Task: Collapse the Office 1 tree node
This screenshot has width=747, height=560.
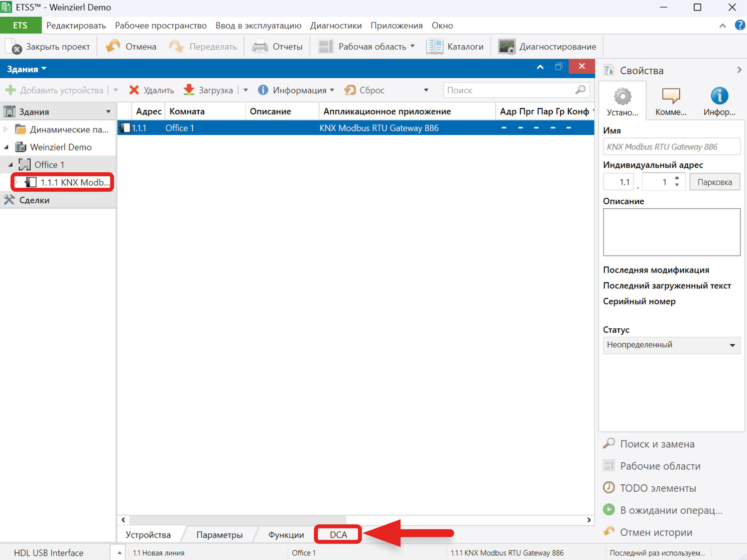Action: pyautogui.click(x=10, y=164)
